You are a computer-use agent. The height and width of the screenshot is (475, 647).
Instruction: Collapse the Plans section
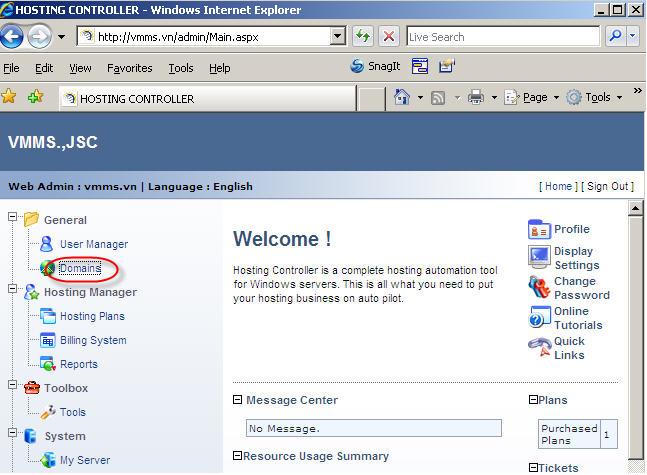[x=533, y=399]
